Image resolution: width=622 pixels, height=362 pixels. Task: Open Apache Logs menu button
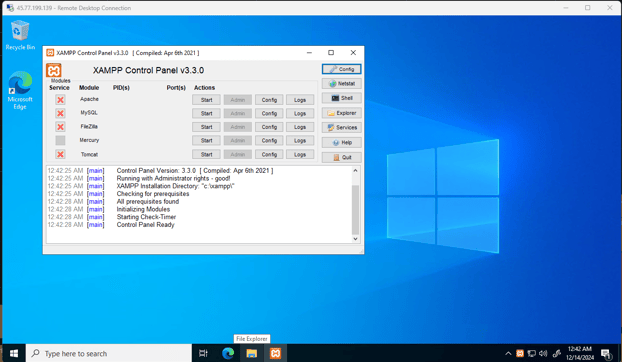[300, 100]
